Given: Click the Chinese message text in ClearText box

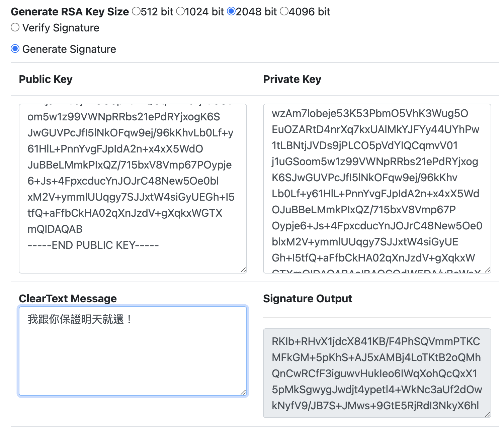Looking at the screenshot, I should (x=80, y=319).
